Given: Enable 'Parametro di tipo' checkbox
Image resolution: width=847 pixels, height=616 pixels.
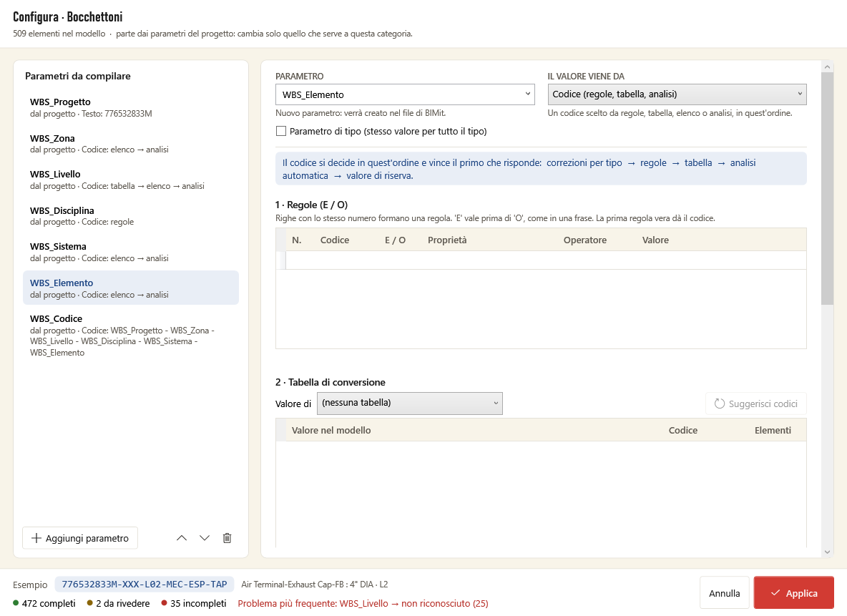Looking at the screenshot, I should pos(281,132).
